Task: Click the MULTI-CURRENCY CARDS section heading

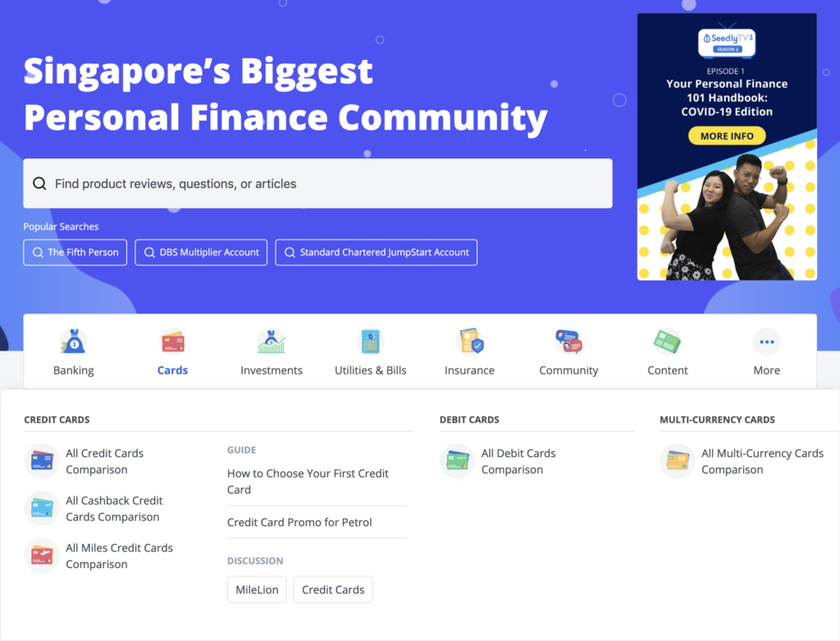Action: [x=717, y=419]
